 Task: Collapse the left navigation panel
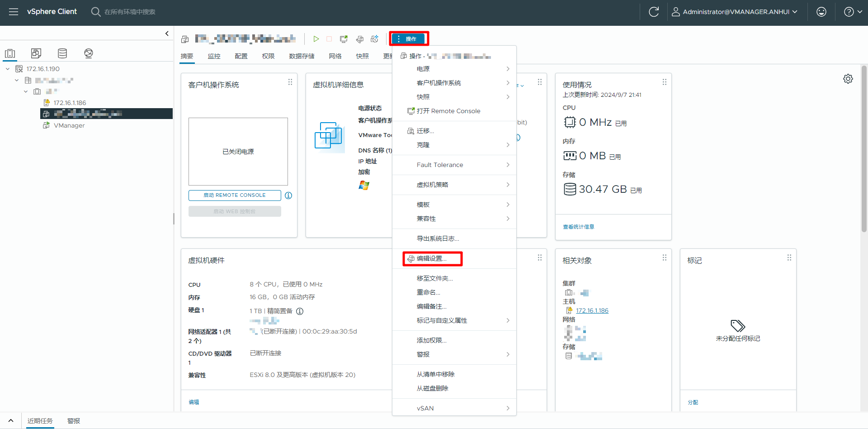[x=167, y=33]
